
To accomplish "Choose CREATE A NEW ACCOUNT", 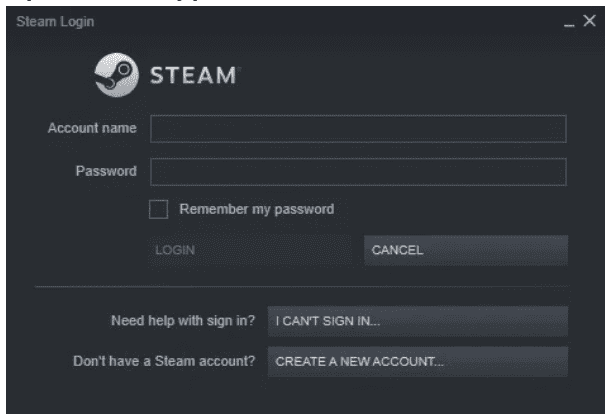I will (x=417, y=361).
